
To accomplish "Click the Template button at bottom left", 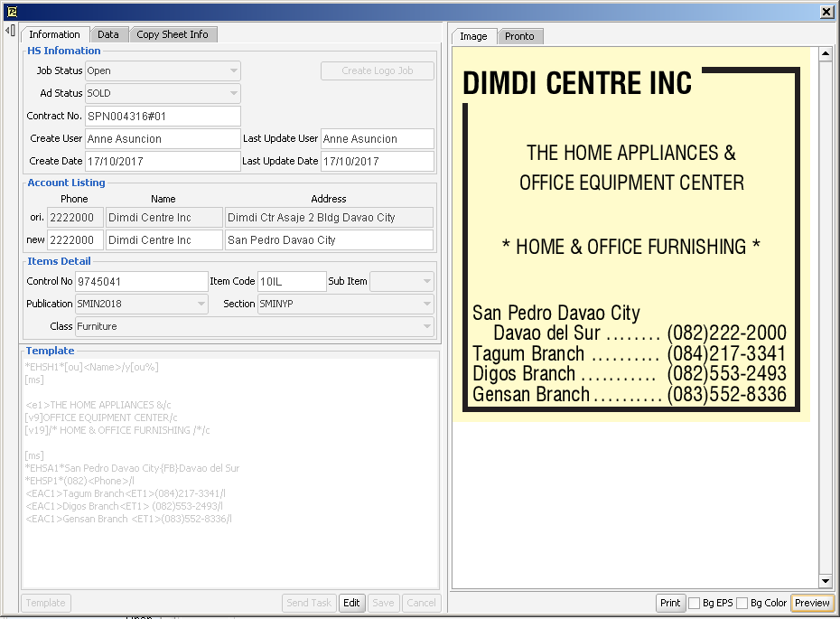I will pos(45,603).
